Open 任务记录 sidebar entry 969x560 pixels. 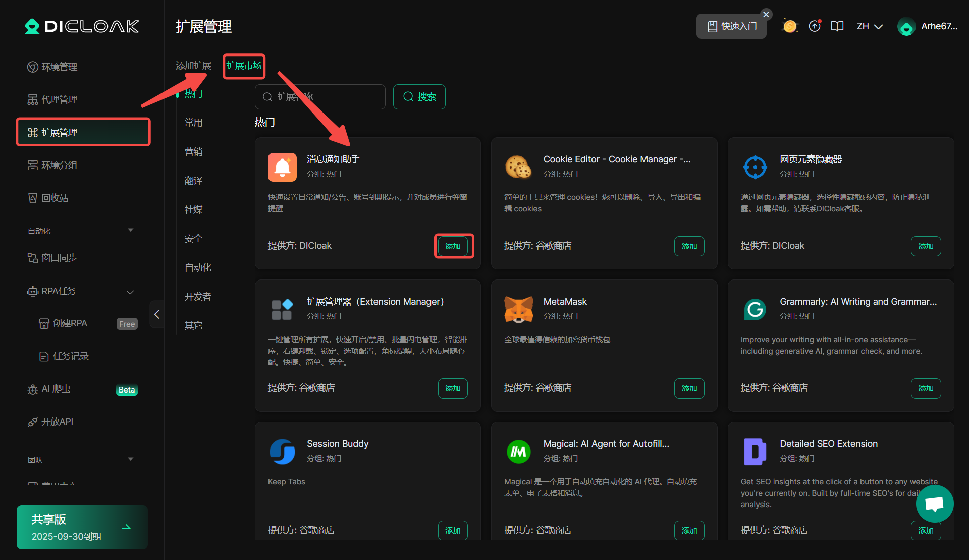[64, 356]
